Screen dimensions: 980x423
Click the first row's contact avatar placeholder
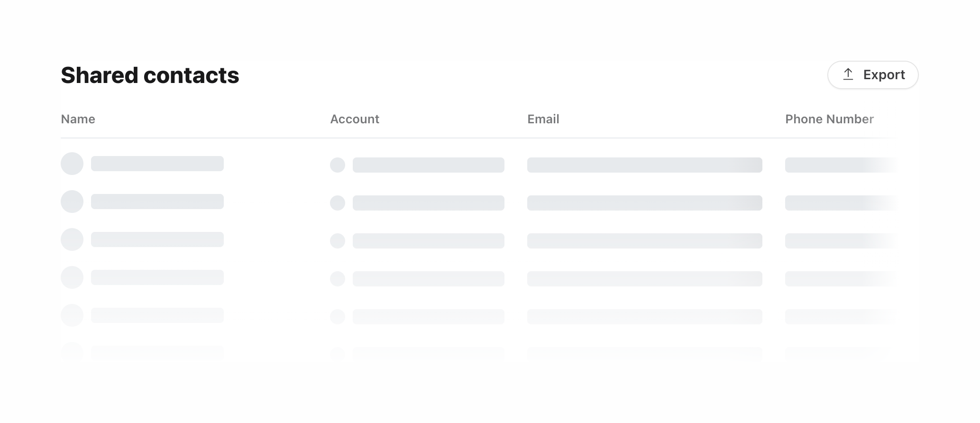(x=72, y=164)
